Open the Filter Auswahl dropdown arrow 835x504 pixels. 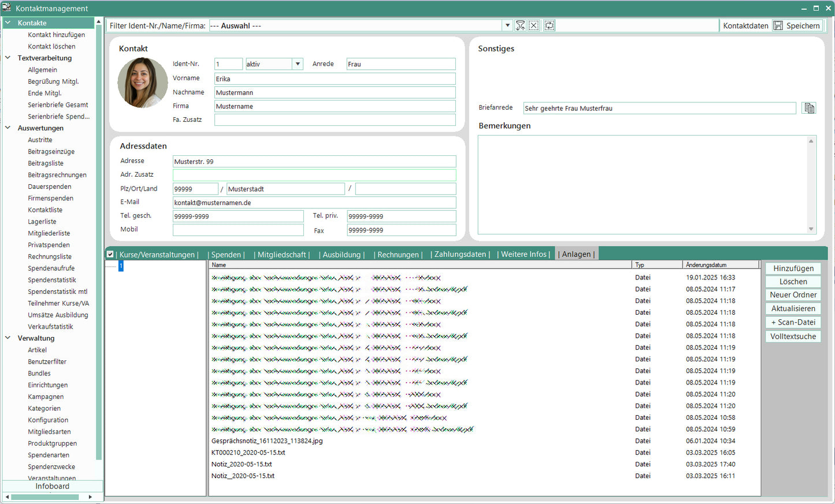tap(507, 25)
